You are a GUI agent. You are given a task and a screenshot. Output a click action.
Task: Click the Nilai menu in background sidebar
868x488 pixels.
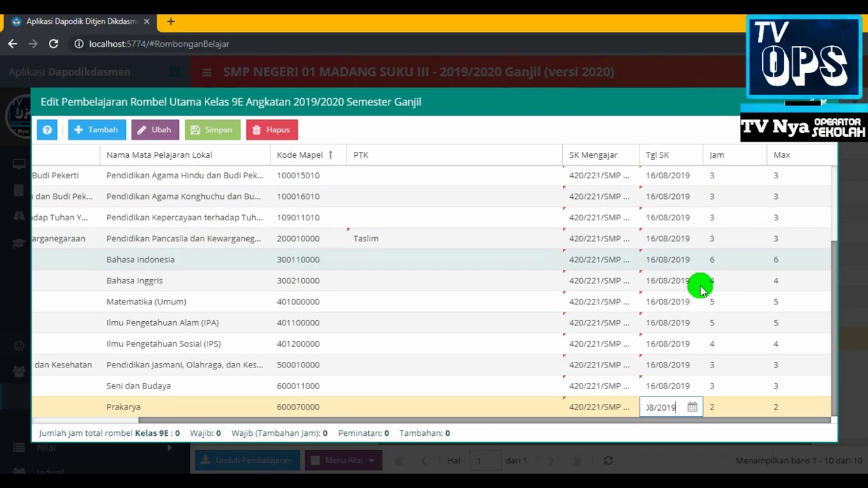[47, 447]
